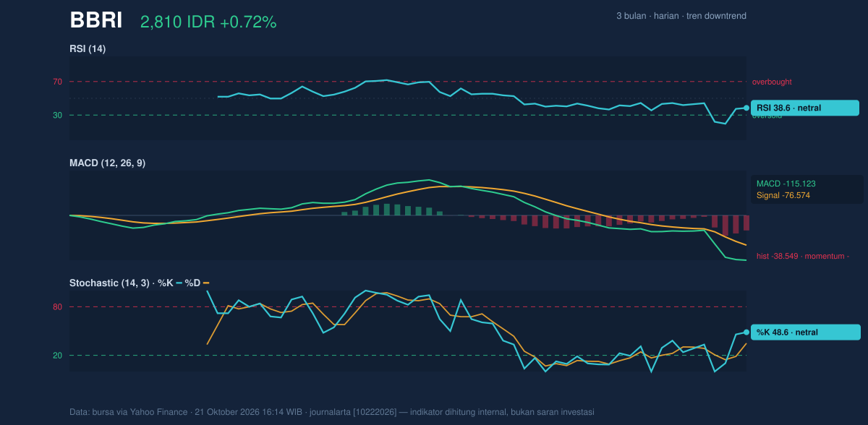Click the Stochastic 80 axis label
The height and width of the screenshot is (425, 868).
click(x=57, y=307)
